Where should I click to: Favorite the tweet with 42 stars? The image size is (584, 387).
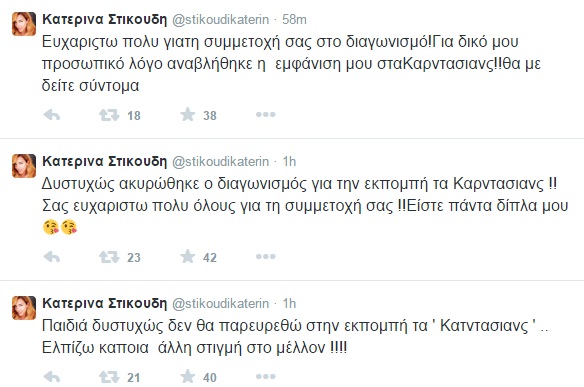point(188,257)
